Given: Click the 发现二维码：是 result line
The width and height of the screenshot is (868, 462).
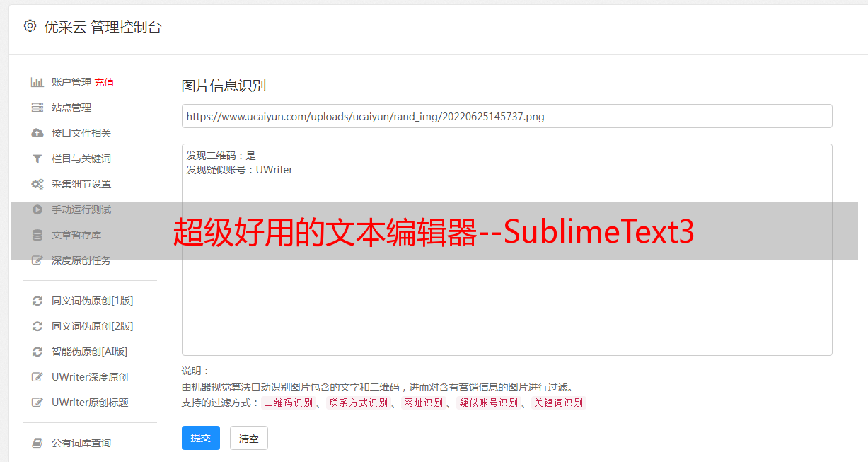Looking at the screenshot, I should coord(221,156).
